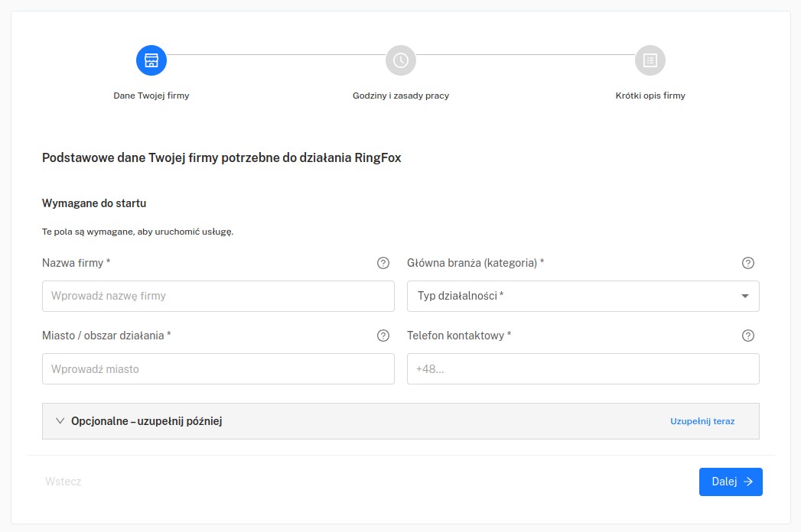Screen dimensions: 801x532
Task: Click the store icon for step one
Action: (x=151, y=60)
